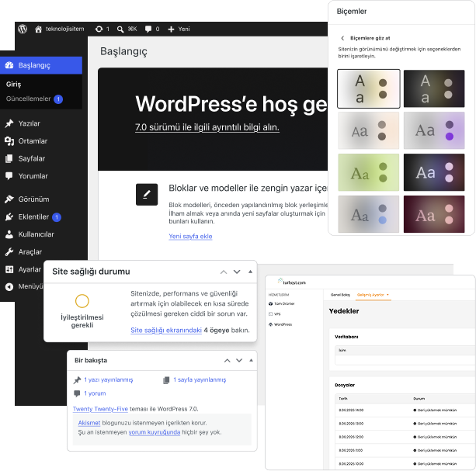The image size is (476, 471).
Task: Select the grey style with blue dot
Action: [369, 214]
